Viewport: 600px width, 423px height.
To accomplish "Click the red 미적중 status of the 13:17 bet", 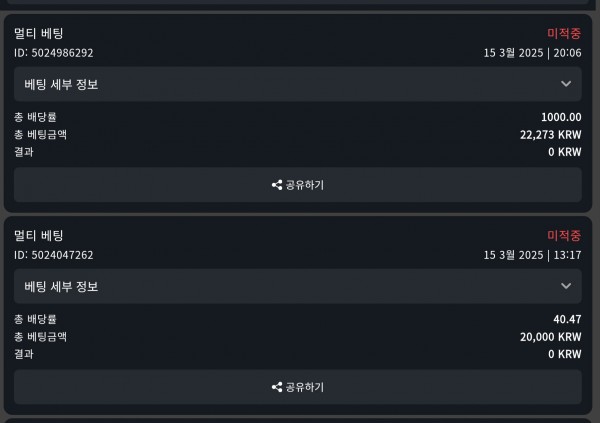I will [x=564, y=235].
